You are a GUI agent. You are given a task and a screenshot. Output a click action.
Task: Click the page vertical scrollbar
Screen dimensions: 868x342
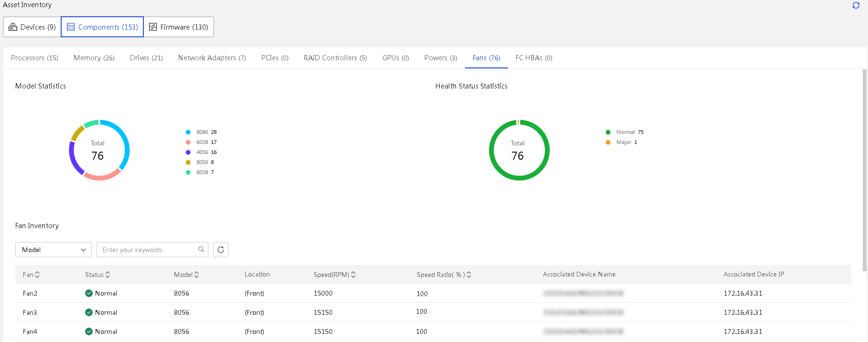(864, 170)
